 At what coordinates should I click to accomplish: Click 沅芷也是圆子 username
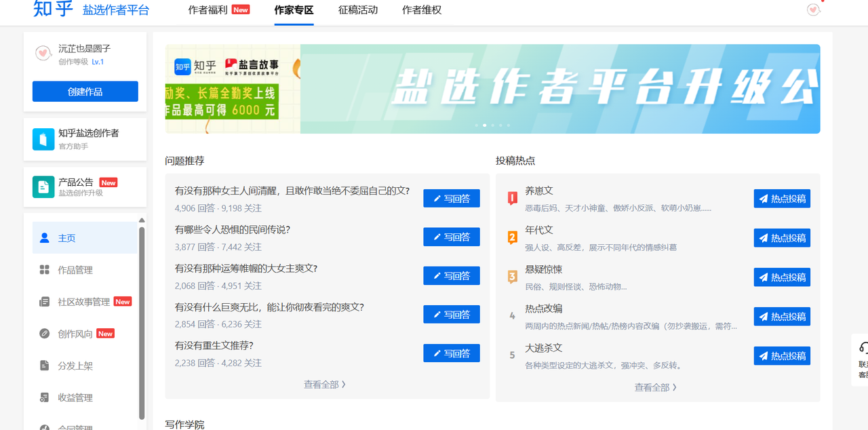(x=84, y=49)
